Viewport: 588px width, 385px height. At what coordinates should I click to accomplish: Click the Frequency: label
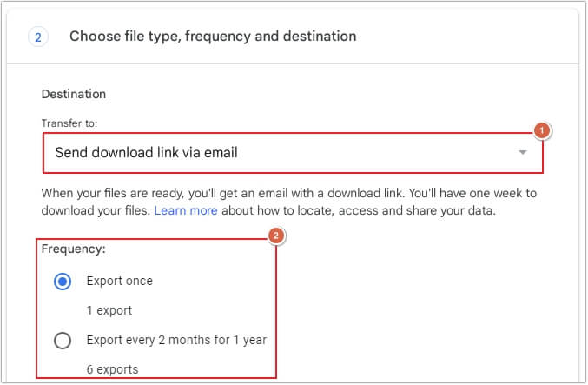coord(74,249)
